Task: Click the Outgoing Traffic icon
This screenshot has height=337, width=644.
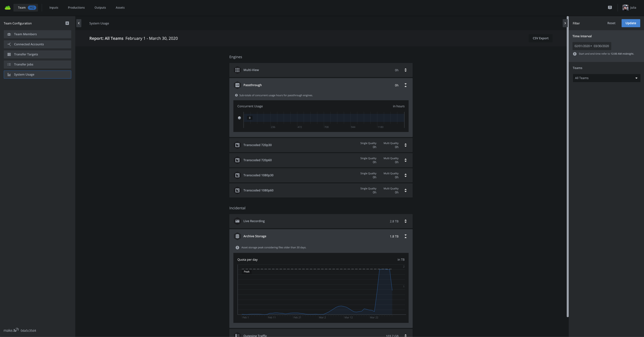Action: pyautogui.click(x=237, y=335)
